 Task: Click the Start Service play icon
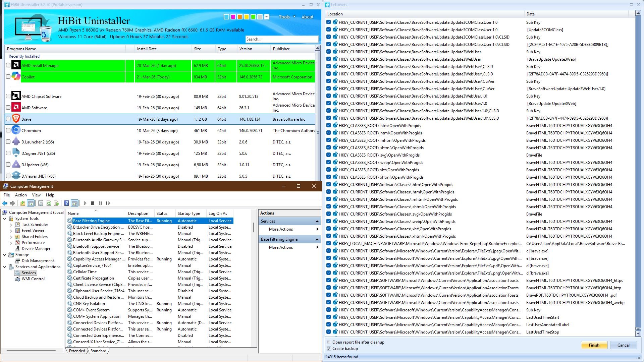(85, 203)
